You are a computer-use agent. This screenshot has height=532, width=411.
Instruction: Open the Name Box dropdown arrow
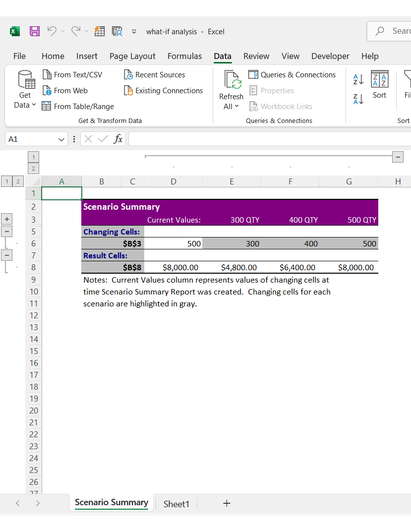click(x=61, y=139)
